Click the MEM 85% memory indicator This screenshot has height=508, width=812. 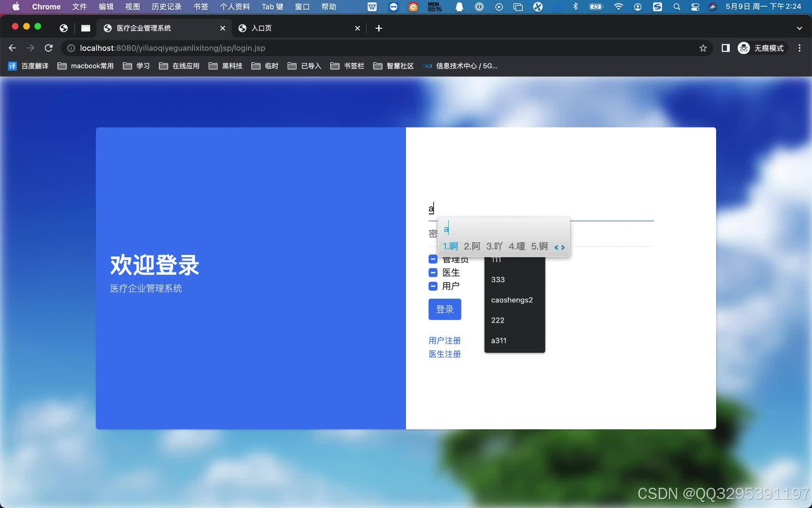[435, 7]
